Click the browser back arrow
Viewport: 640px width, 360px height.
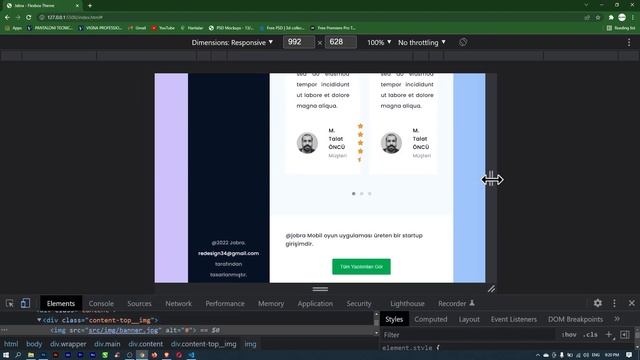7,17
